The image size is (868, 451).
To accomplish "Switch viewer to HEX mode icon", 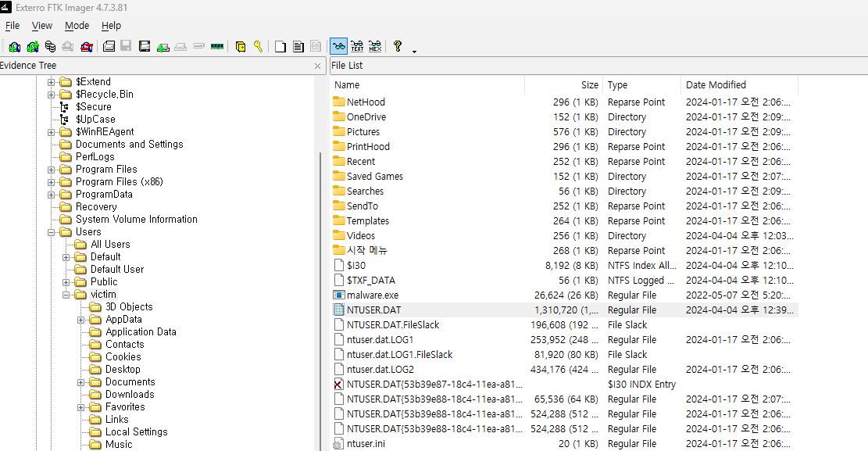I will tap(375, 47).
